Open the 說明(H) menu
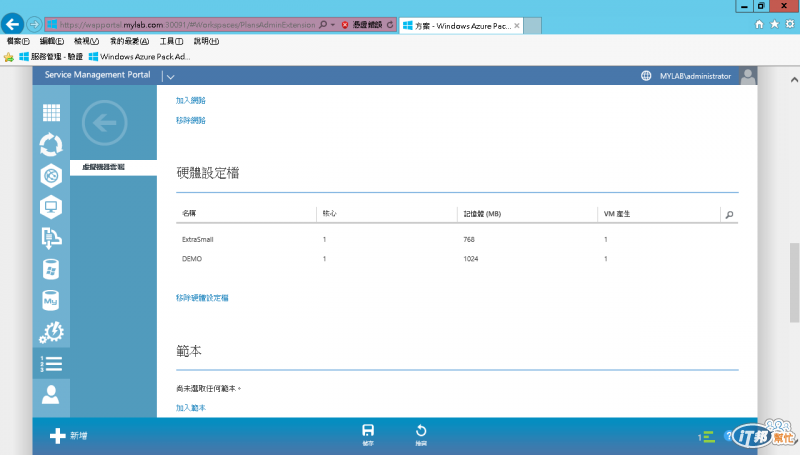Image resolution: width=800 pixels, height=455 pixels. [206, 41]
